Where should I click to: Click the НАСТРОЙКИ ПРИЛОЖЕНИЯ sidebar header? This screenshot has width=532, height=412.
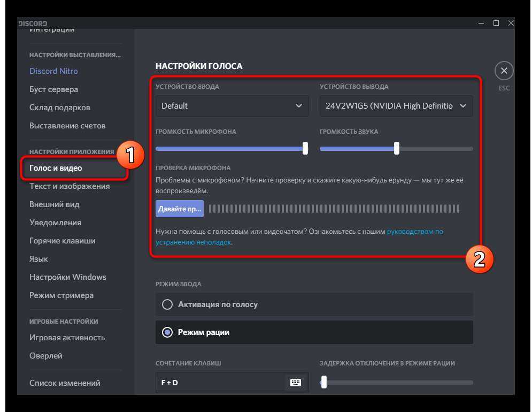(x=72, y=152)
